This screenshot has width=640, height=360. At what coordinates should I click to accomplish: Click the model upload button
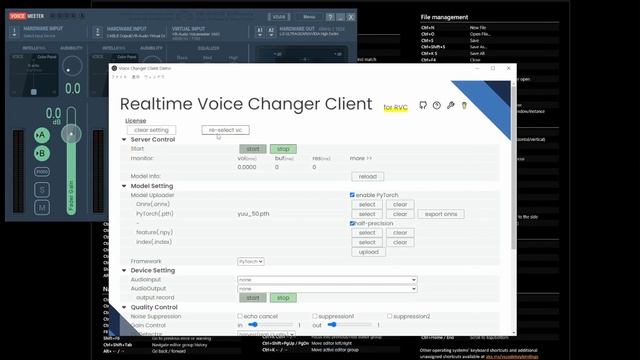tap(369, 252)
